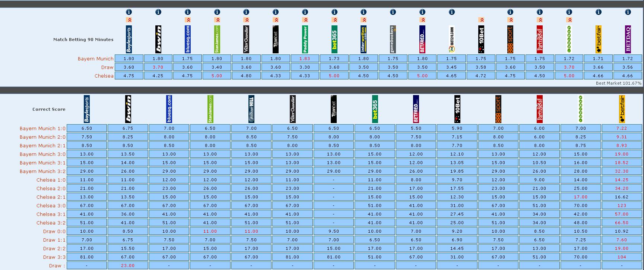This screenshot has width=644, height=270.
Task: Click the 10Bet logo in Match Betting
Action: 481,39
